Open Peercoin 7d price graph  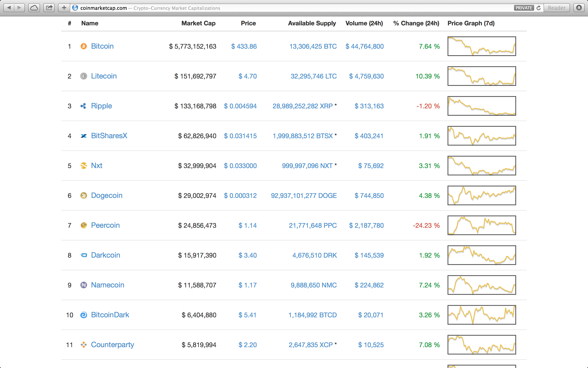point(482,225)
